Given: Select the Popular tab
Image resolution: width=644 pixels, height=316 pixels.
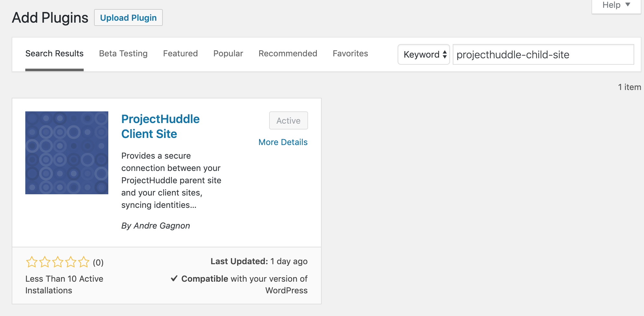Looking at the screenshot, I should (228, 53).
